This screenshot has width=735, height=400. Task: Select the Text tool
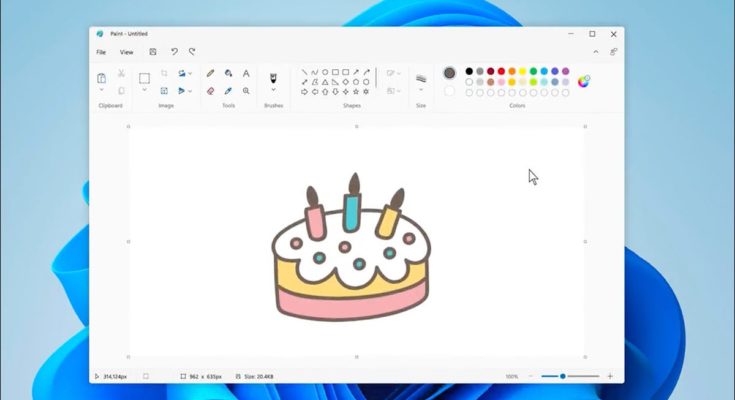coord(246,73)
